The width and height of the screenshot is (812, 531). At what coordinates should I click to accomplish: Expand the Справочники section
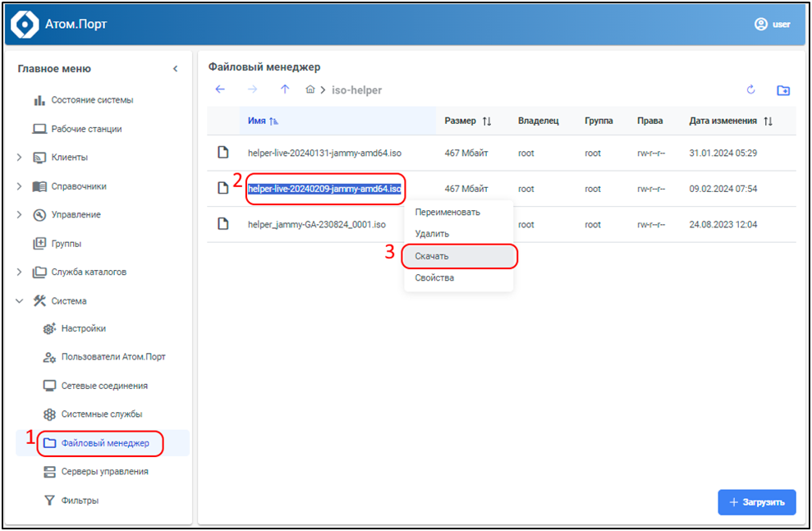coord(19,186)
